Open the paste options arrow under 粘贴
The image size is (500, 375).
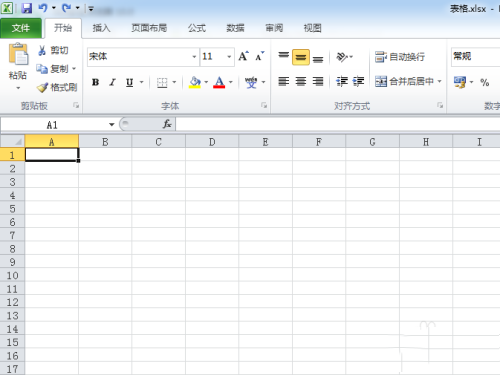18,88
